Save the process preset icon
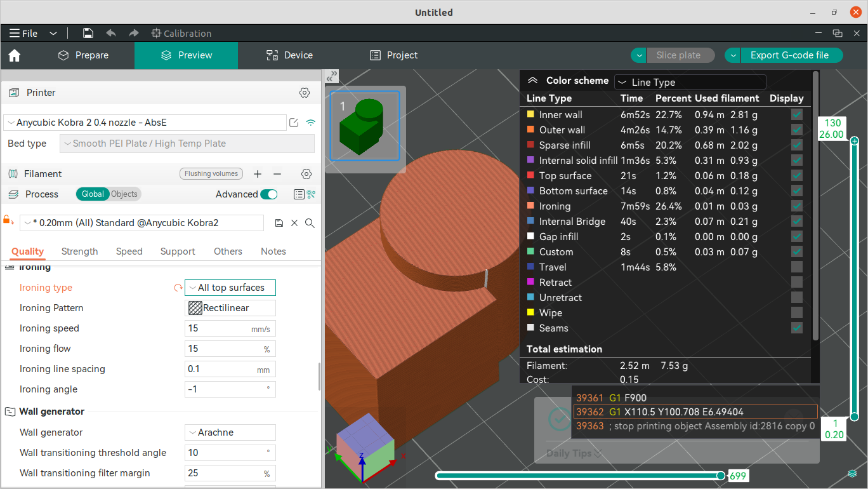Image resolution: width=868 pixels, height=489 pixels. (x=279, y=223)
